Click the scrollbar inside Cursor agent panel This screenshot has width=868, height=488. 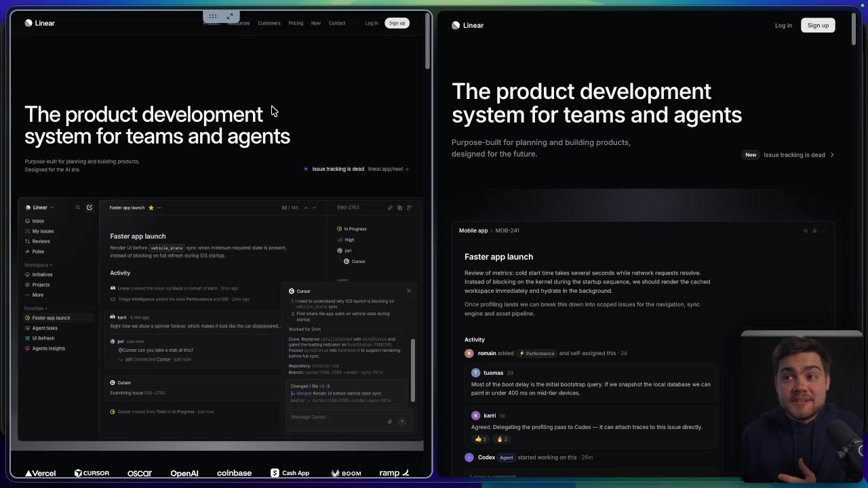(x=412, y=369)
